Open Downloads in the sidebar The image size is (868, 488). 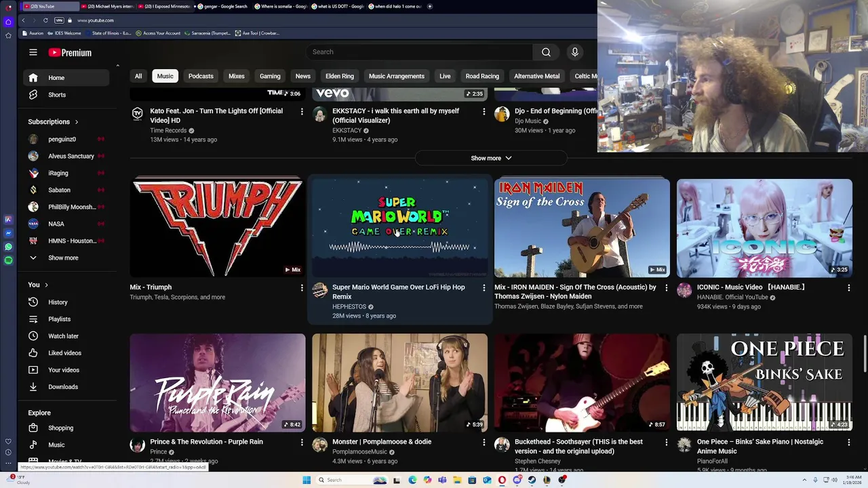[x=66, y=387]
